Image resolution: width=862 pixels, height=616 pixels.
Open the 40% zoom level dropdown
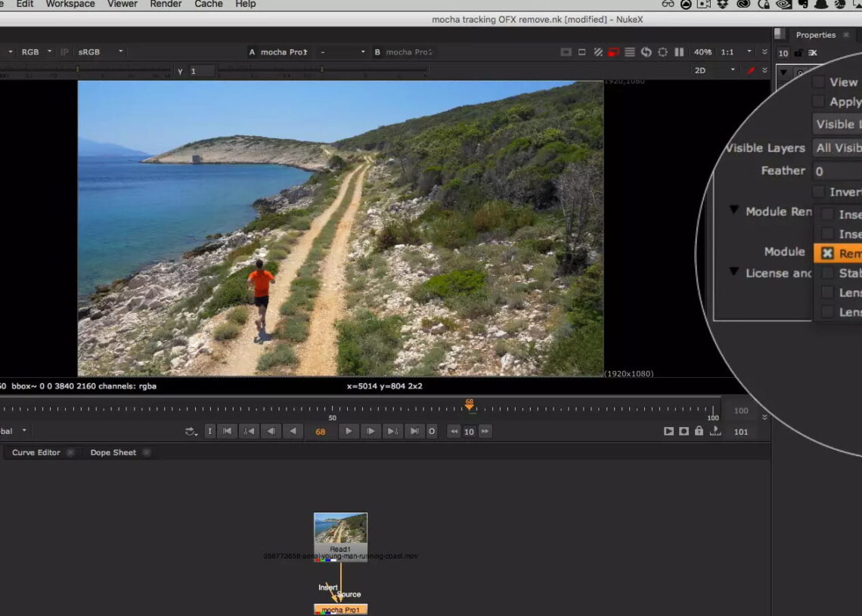pyautogui.click(x=702, y=52)
